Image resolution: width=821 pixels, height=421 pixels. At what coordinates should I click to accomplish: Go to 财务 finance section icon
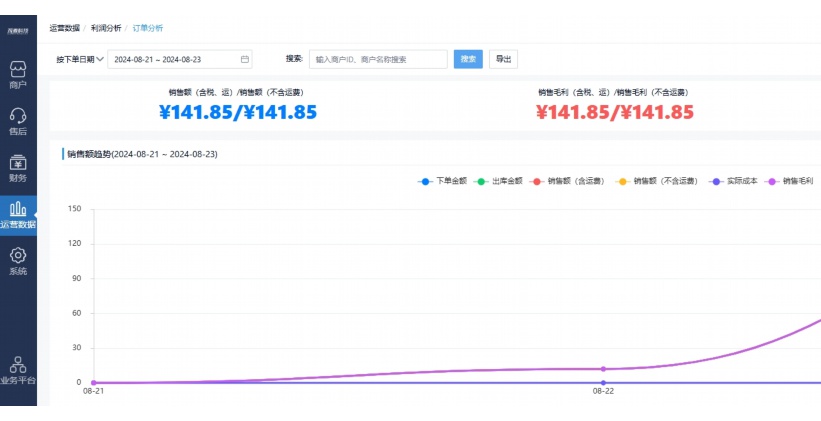tap(18, 163)
